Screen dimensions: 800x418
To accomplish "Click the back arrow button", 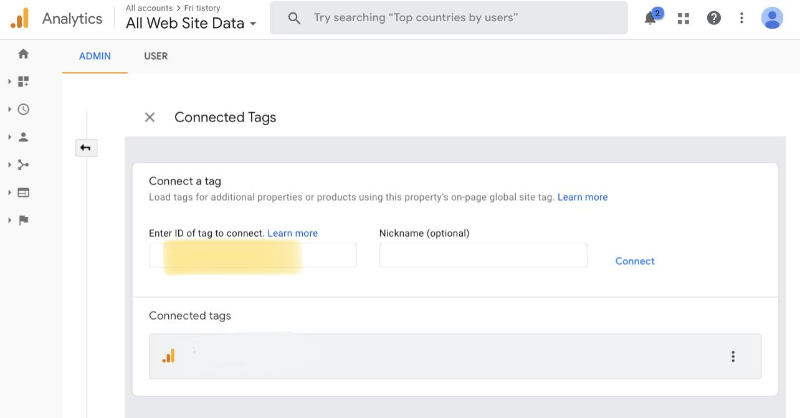I will pos(86,148).
